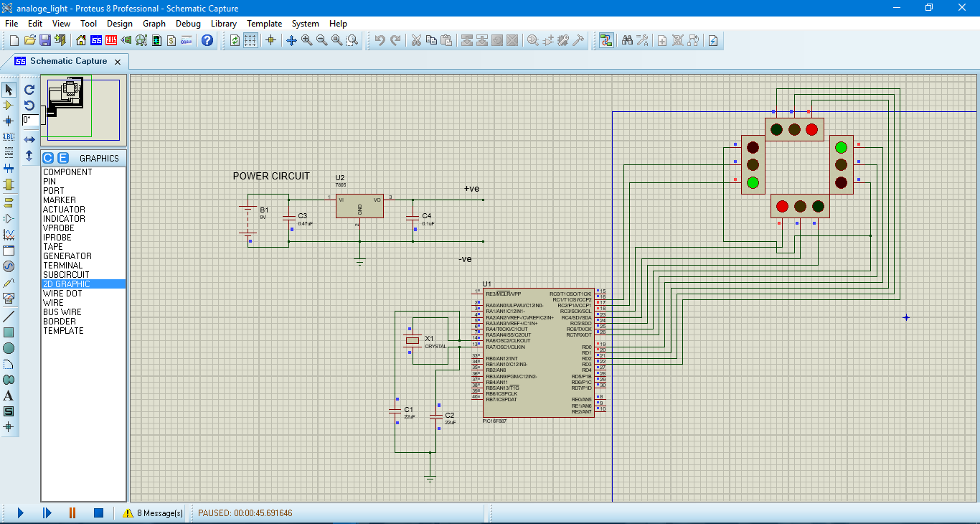Pause the running simulation
Screen dimensions: 980x524
click(72, 513)
